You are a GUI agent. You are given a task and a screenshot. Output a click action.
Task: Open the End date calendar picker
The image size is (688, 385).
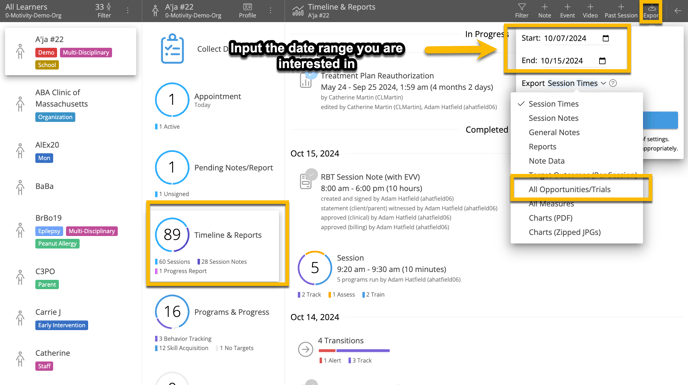[x=602, y=61]
